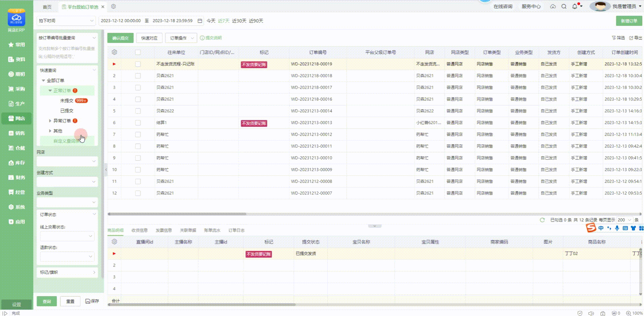Click the notification bell icon

575,6
